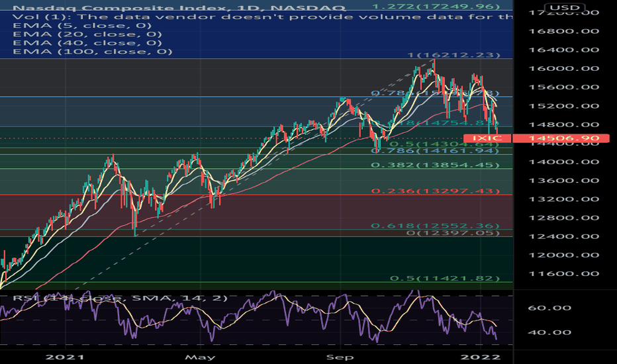Screen dimensions: 617x364
Task: Click the 0(12397.05) Fibonacci level label
Action: (453, 233)
